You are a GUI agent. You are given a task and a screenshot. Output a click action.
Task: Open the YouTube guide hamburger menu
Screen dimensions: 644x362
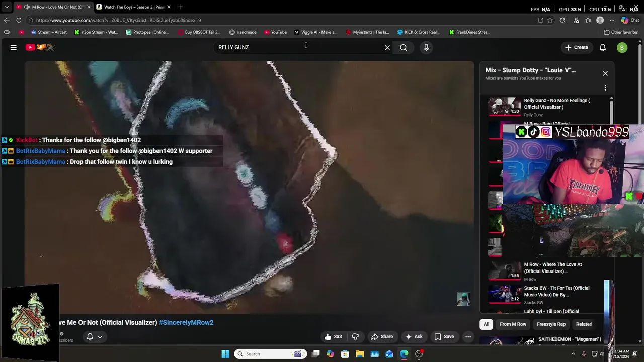(14, 47)
